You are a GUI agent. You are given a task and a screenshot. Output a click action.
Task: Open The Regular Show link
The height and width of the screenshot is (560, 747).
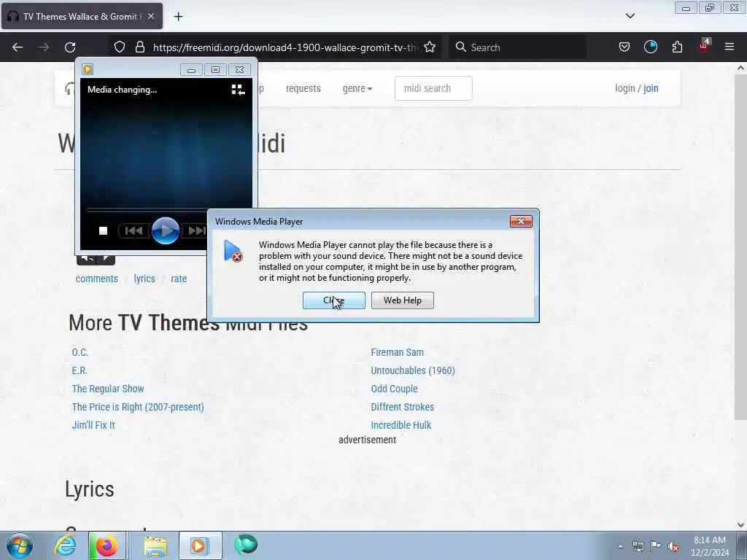click(108, 389)
